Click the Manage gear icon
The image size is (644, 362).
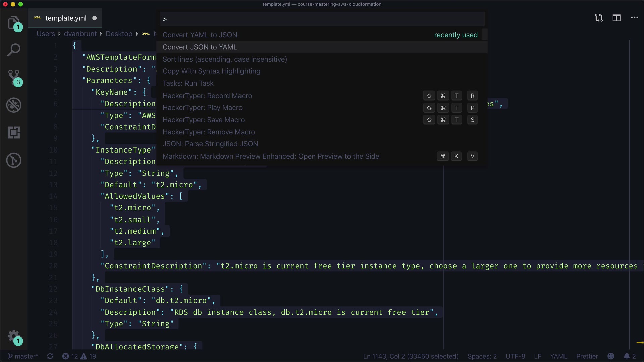(x=14, y=336)
